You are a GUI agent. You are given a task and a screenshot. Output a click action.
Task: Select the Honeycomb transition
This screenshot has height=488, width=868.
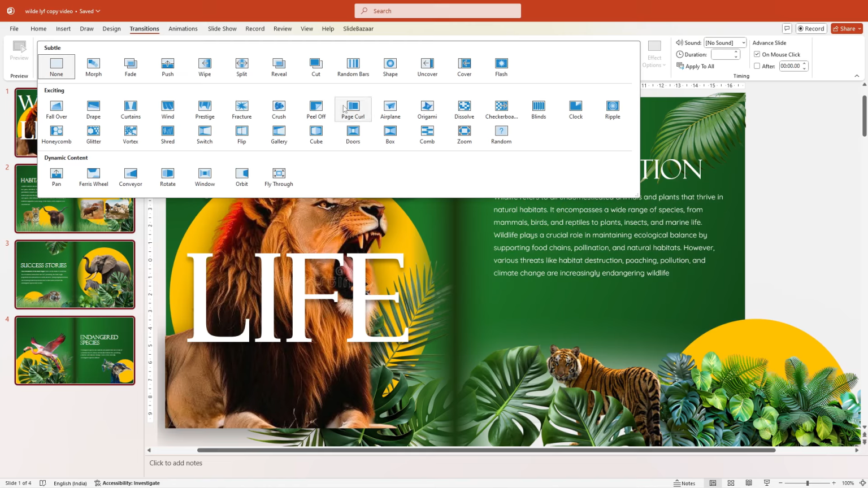click(56, 134)
